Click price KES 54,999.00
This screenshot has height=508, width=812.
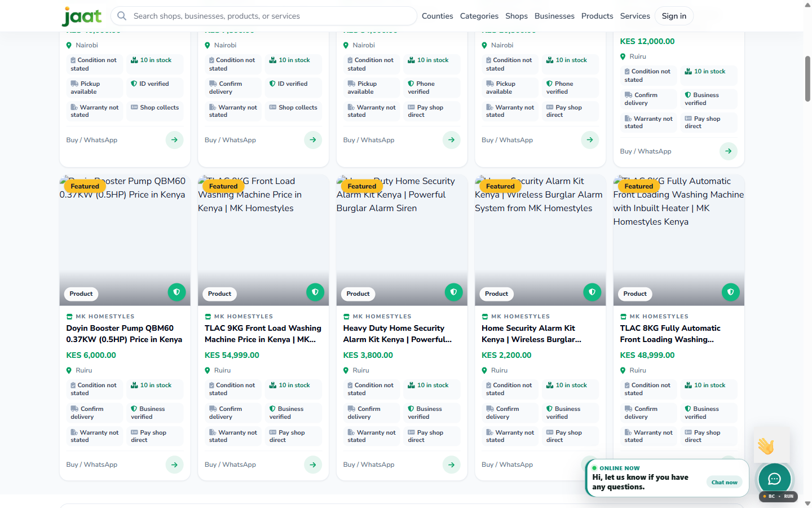coord(232,355)
